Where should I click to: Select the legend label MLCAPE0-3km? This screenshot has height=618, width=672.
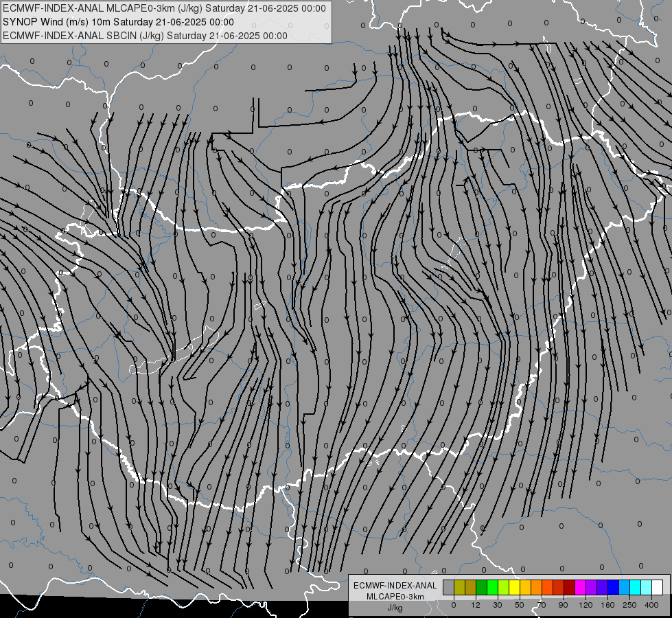[x=395, y=597]
